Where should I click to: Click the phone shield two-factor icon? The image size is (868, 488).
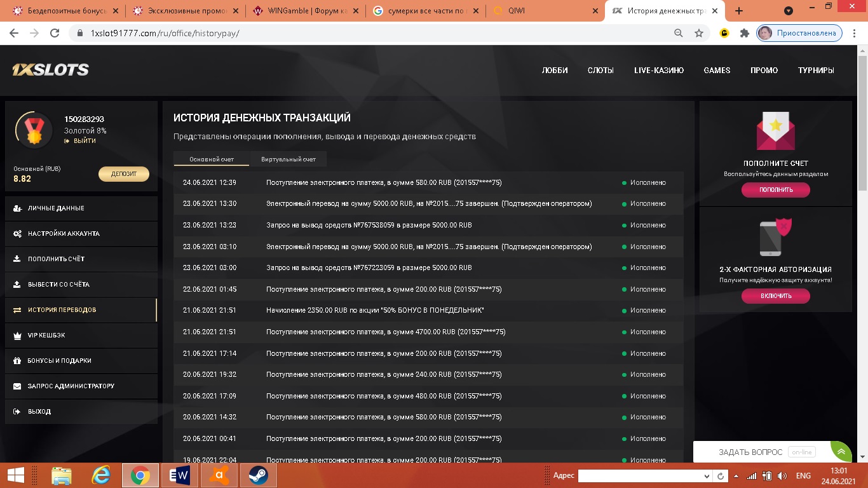[775, 237]
